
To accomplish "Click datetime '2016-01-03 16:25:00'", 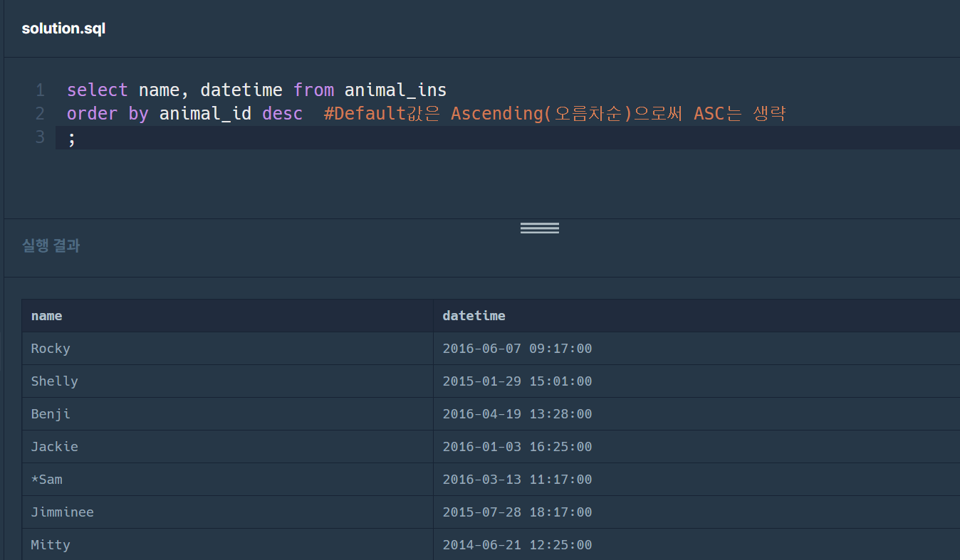I will pyautogui.click(x=517, y=447).
